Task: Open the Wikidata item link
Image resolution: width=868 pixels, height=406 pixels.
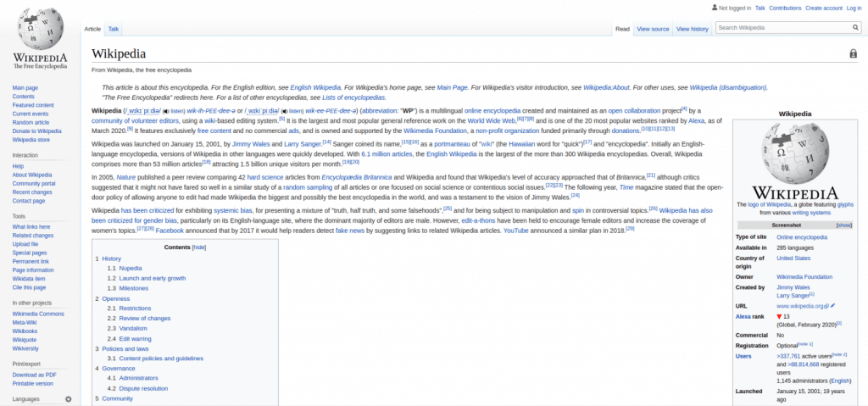Action: point(29,279)
